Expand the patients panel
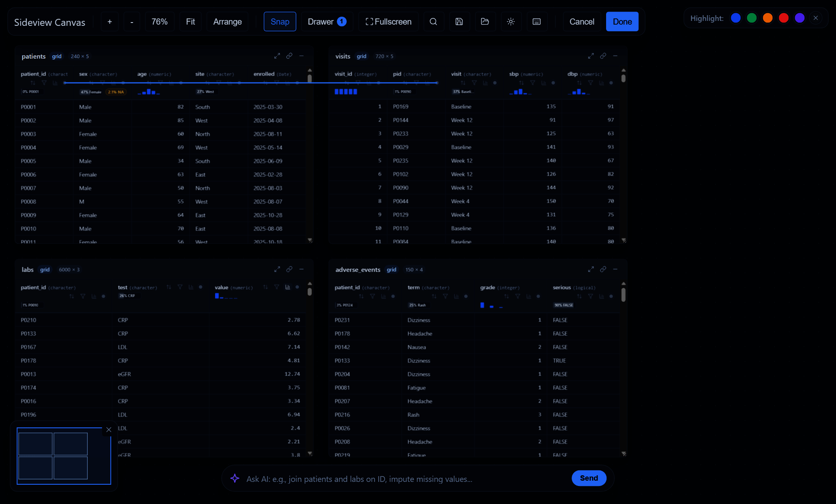The width and height of the screenshot is (836, 504). (277, 56)
